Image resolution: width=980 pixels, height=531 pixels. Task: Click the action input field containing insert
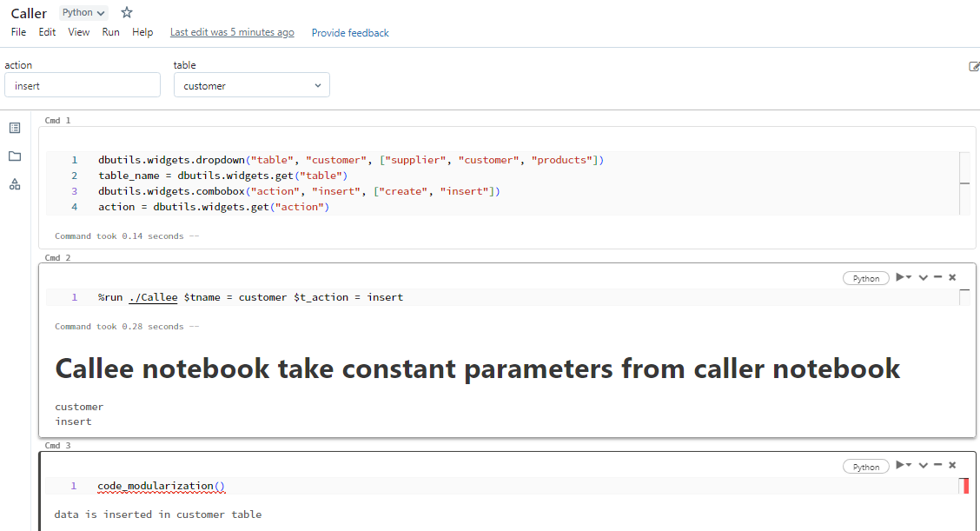(83, 84)
